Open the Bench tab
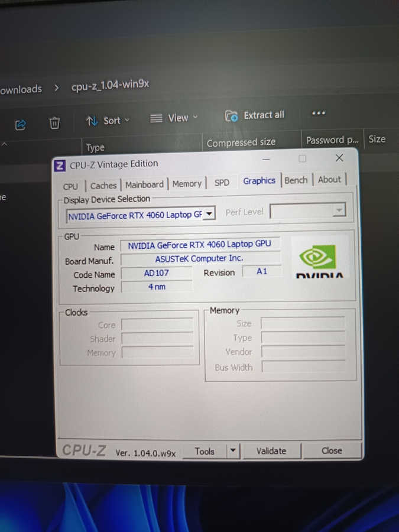Screen dimensions: 399x532 coord(296,180)
